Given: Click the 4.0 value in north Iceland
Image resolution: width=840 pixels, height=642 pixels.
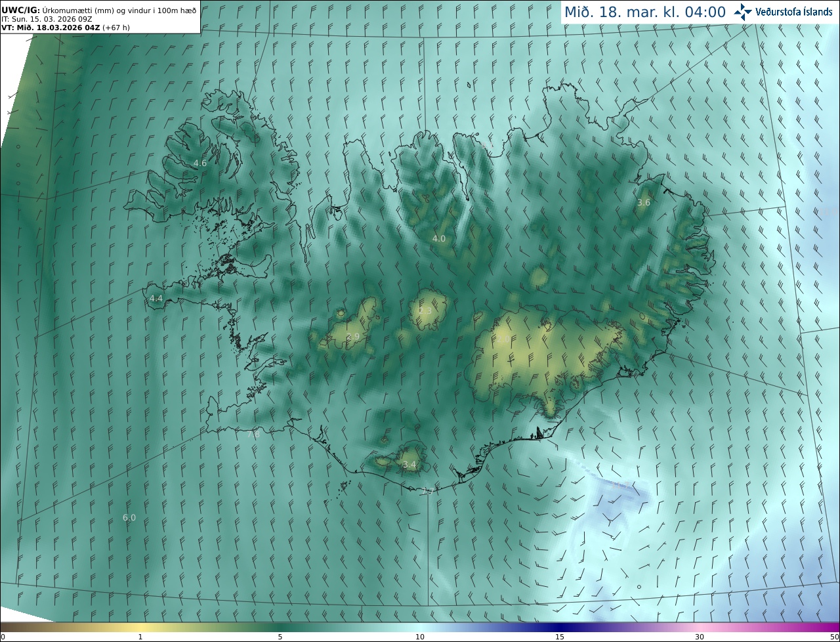Looking at the screenshot, I should (x=439, y=238).
